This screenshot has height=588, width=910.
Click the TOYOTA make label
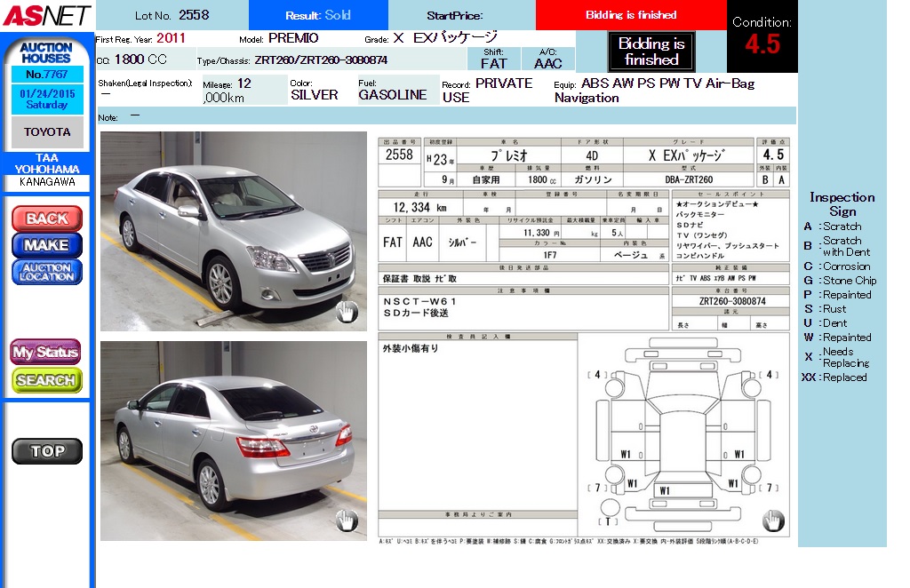click(x=47, y=132)
